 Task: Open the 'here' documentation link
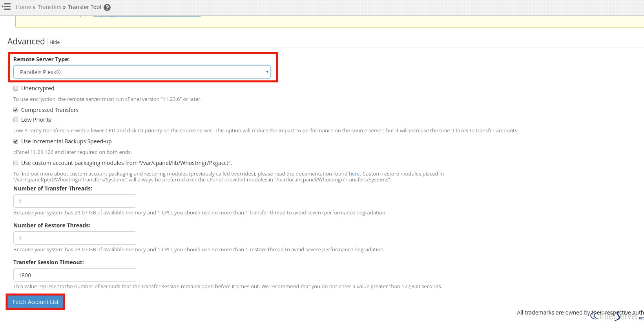coord(354,174)
